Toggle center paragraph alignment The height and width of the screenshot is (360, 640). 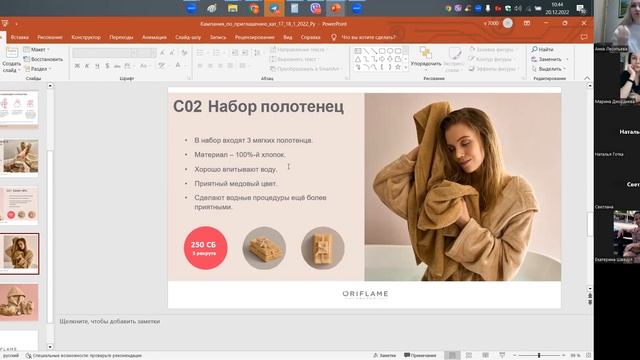[x=210, y=66]
